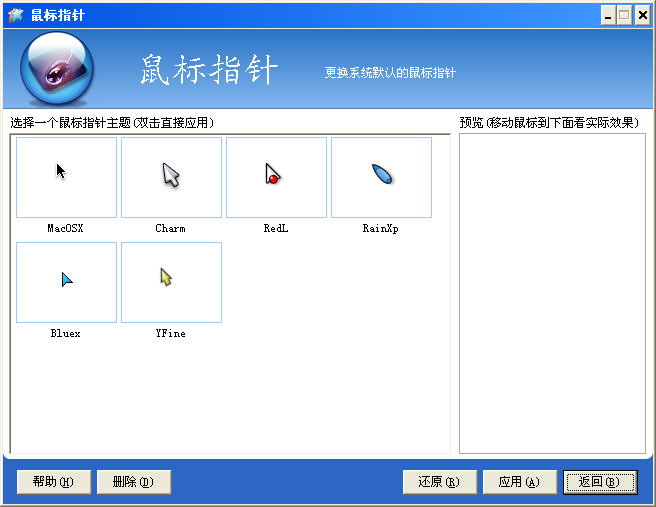Select the YFine yellow arrow cursor thumbnail

171,282
